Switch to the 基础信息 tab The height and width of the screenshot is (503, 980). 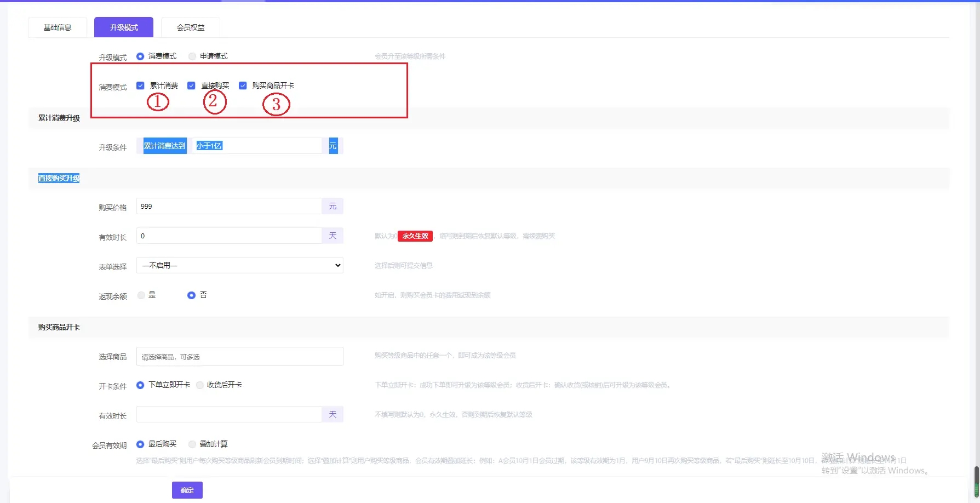(58, 27)
